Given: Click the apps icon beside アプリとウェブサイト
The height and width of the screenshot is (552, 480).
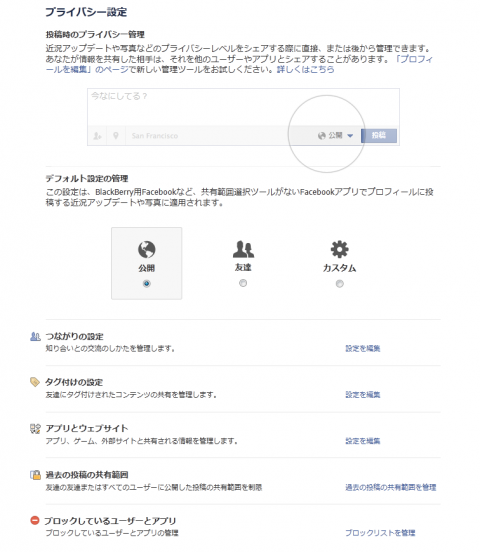Looking at the screenshot, I should (35, 428).
